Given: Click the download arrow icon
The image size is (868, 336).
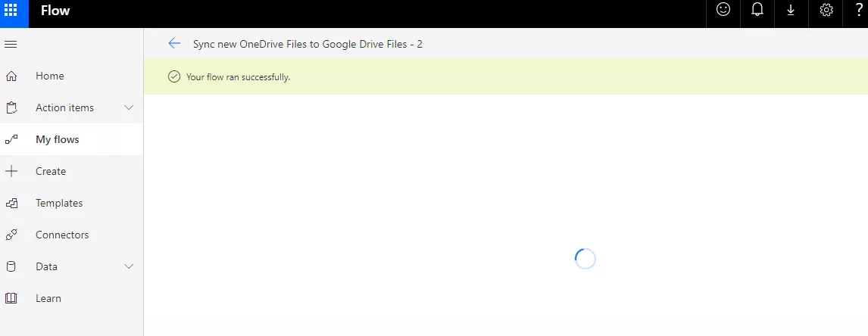Looking at the screenshot, I should click(x=791, y=11).
